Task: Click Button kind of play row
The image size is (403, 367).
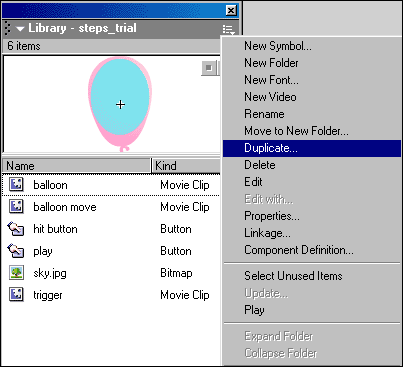Action: pos(176,251)
